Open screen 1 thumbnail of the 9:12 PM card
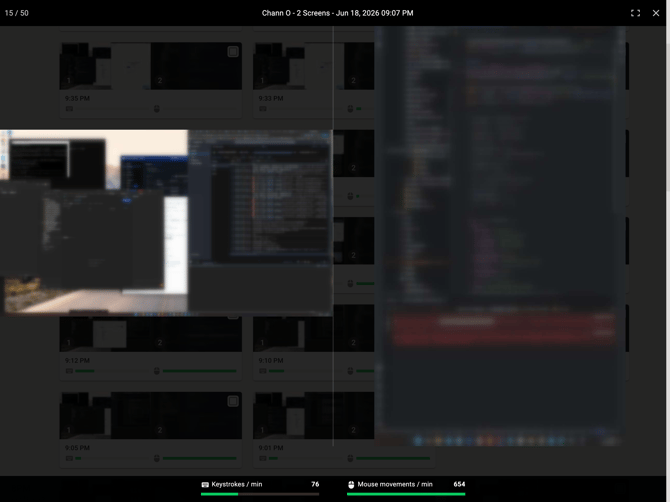Screen dimensions: 670x502 105,334
